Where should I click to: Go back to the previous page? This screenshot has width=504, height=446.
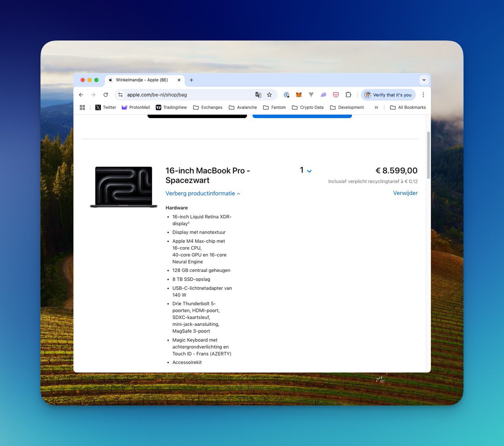(x=81, y=95)
